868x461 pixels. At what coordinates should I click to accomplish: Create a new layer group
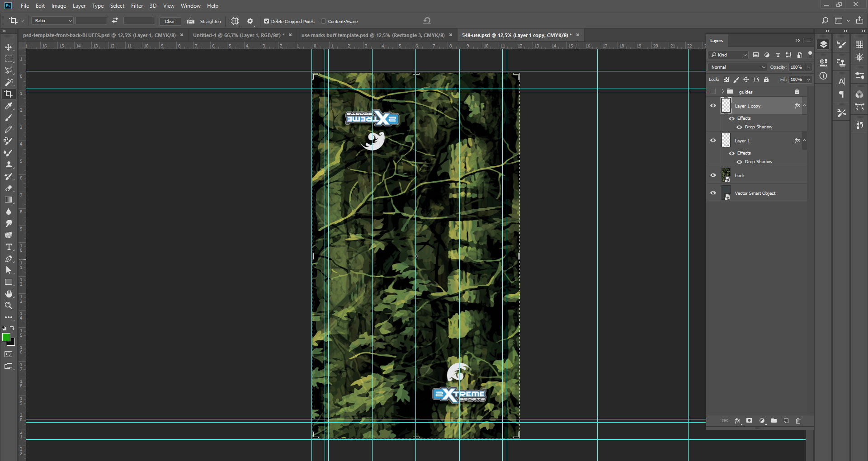[774, 421]
